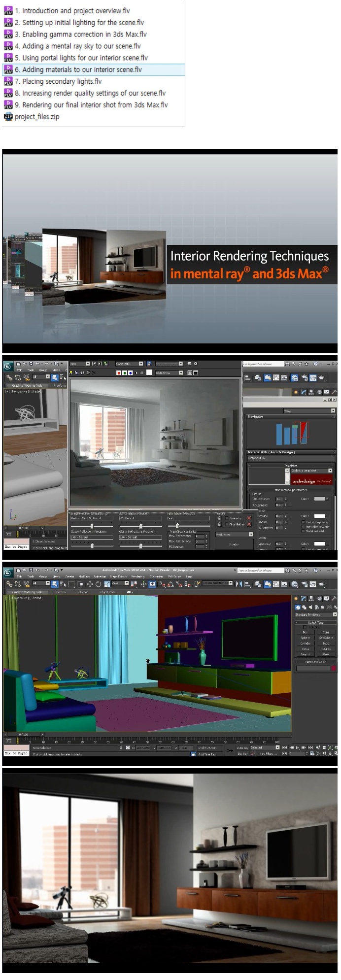Collapse the Name and Color rollout
This screenshot has width=341, height=980.
[x=315, y=662]
